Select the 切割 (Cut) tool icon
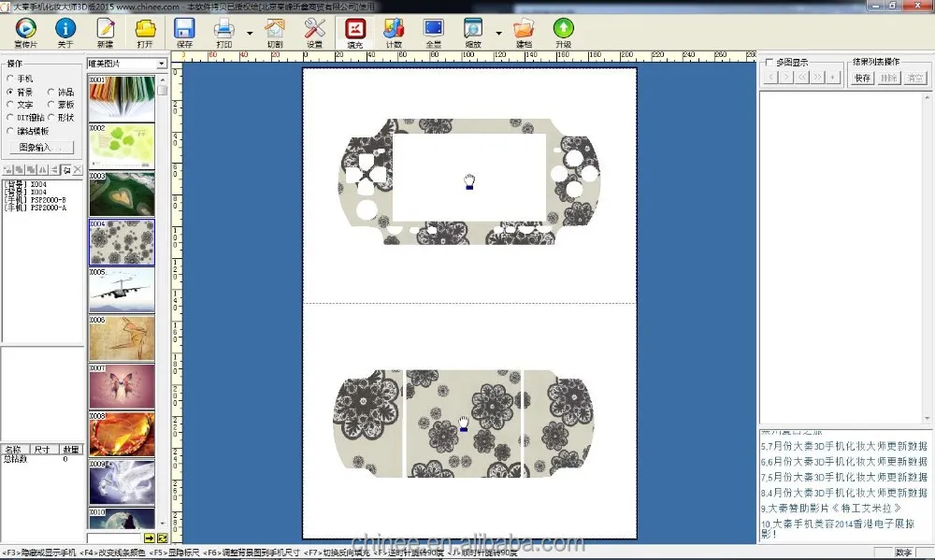The image size is (935, 560). click(x=275, y=29)
